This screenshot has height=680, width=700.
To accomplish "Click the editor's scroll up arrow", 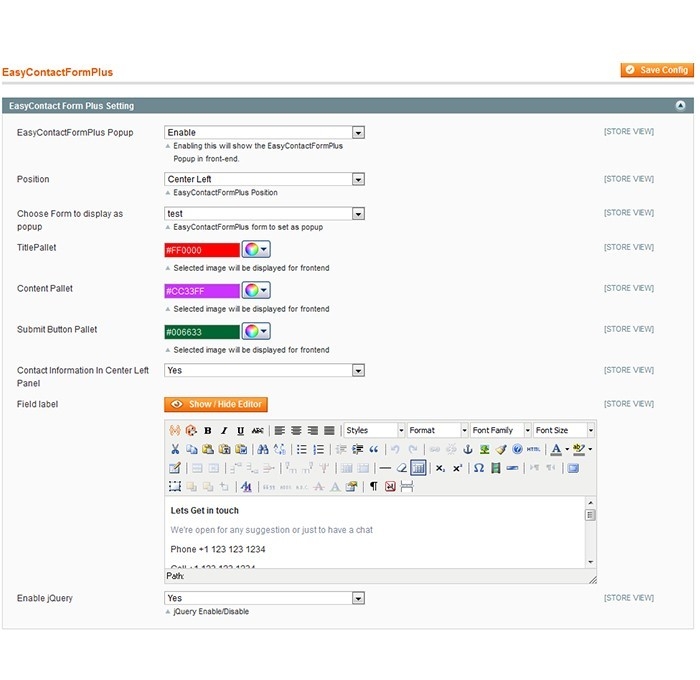I will (591, 503).
